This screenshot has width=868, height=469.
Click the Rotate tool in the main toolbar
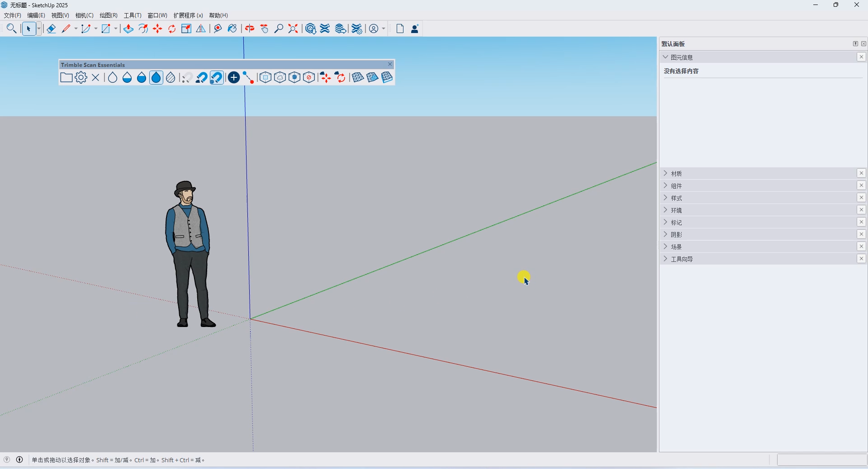pyautogui.click(x=172, y=29)
